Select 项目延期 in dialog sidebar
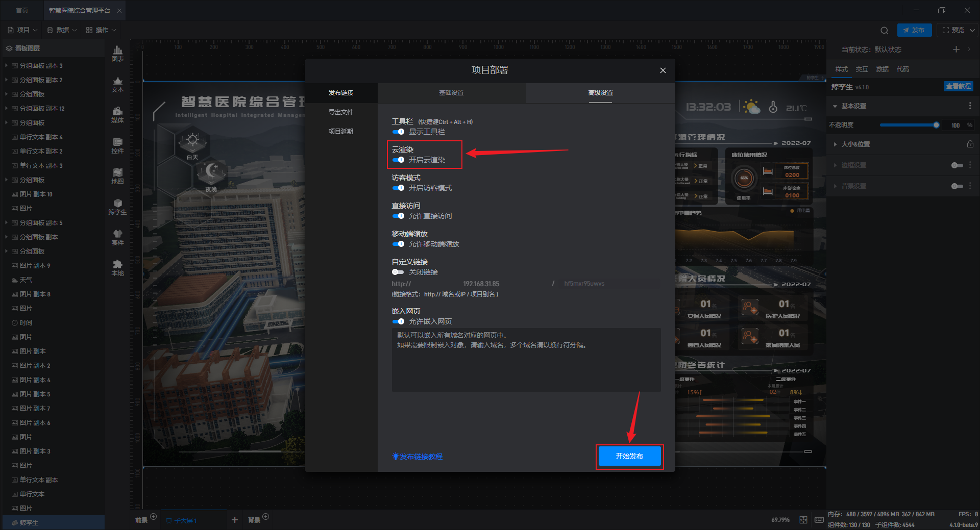 341,132
